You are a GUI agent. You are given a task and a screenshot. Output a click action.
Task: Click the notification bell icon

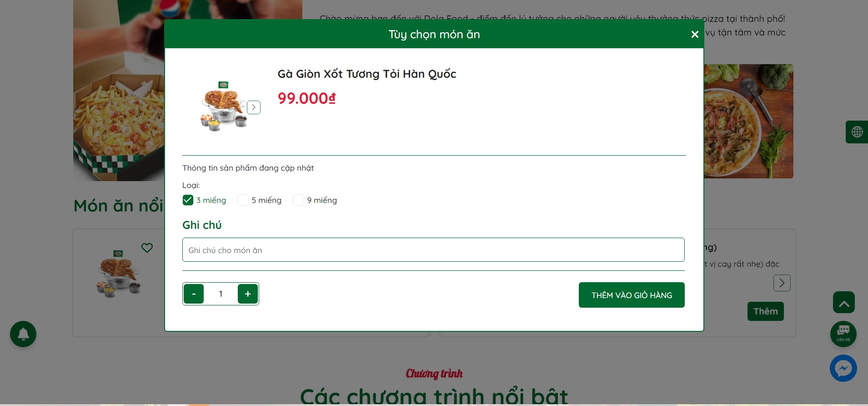(x=23, y=334)
